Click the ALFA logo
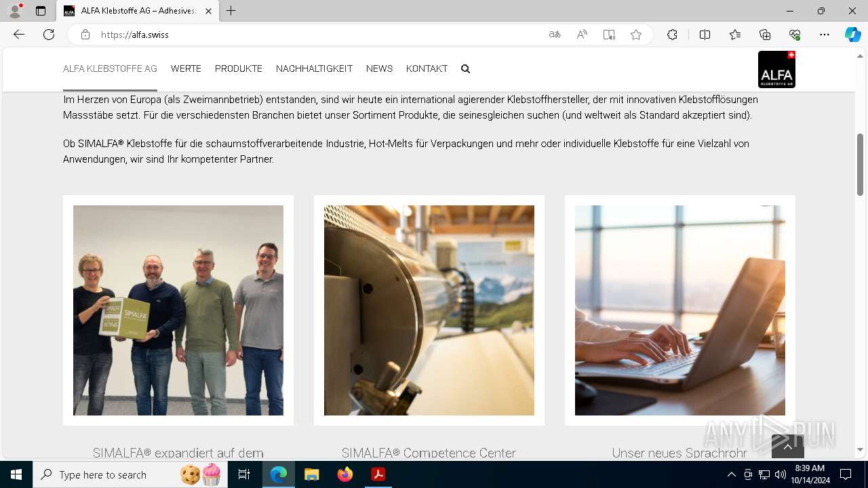 tap(776, 69)
